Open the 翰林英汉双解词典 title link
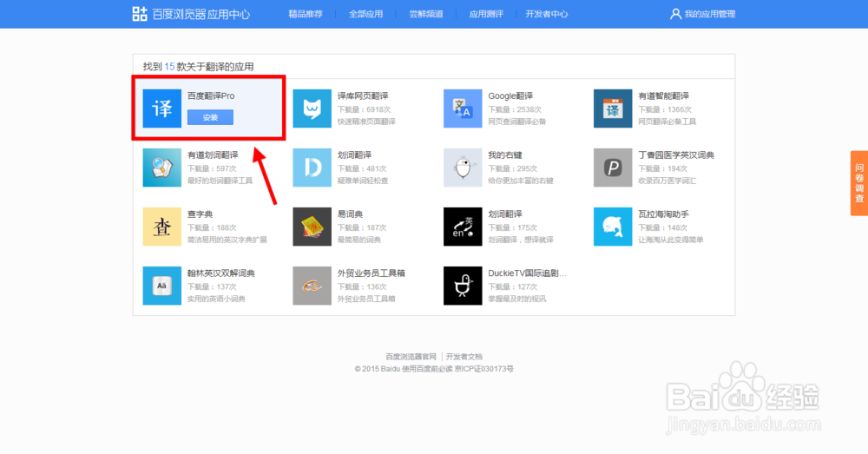Image resolution: width=868 pixels, height=454 pixels. [x=220, y=273]
